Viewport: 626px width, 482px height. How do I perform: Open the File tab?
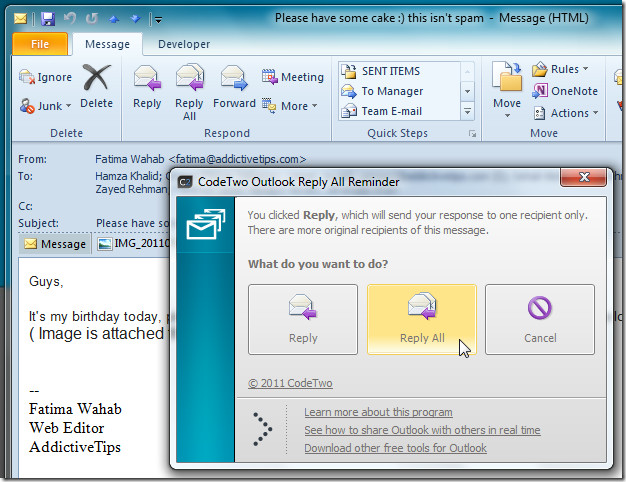[x=40, y=44]
